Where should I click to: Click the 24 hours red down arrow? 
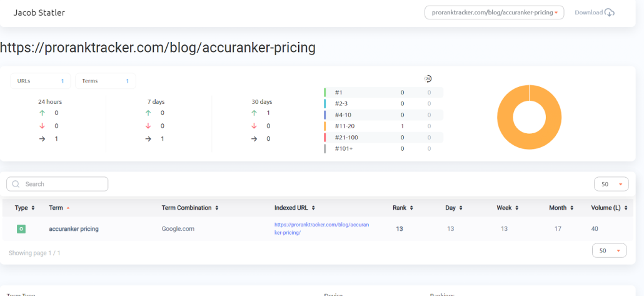[x=42, y=126]
